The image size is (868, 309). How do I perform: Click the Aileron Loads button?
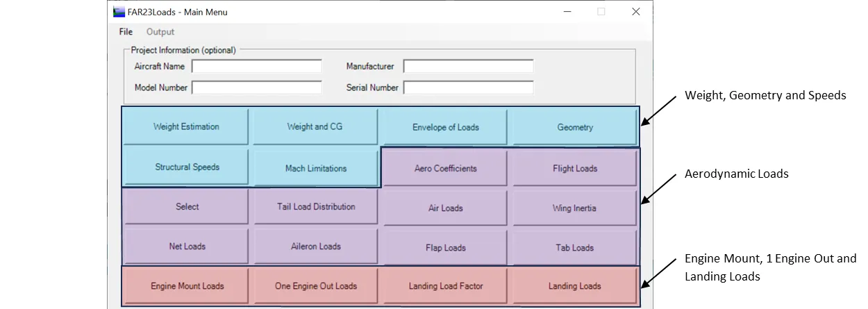pyautogui.click(x=315, y=247)
